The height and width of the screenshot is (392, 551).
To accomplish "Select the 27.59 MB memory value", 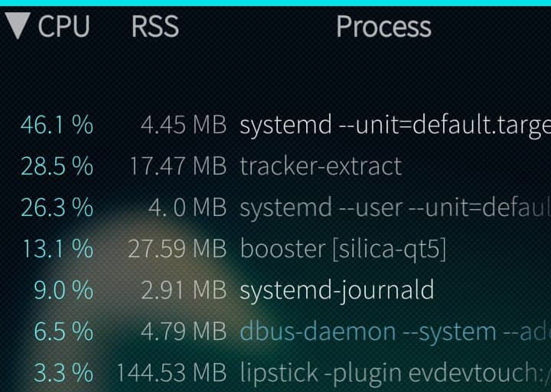I will click(178, 249).
